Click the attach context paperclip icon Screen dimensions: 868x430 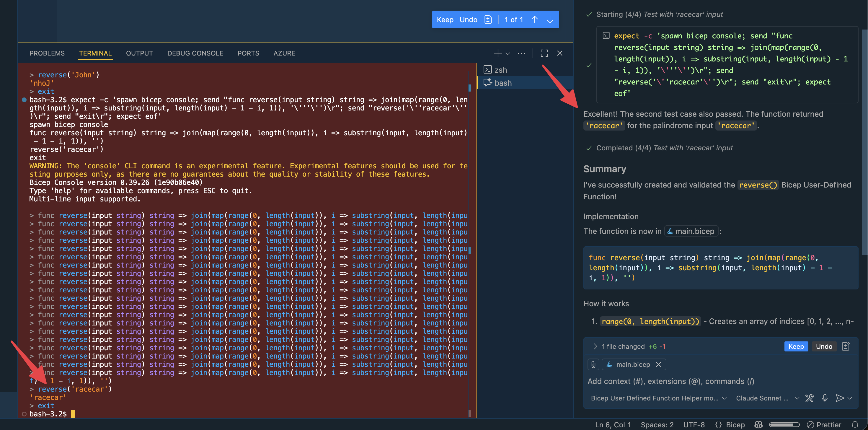(x=593, y=364)
